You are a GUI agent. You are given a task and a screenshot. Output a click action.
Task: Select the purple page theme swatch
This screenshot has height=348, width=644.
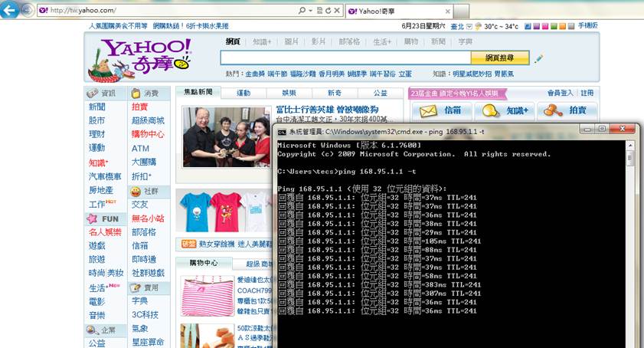tap(536, 26)
